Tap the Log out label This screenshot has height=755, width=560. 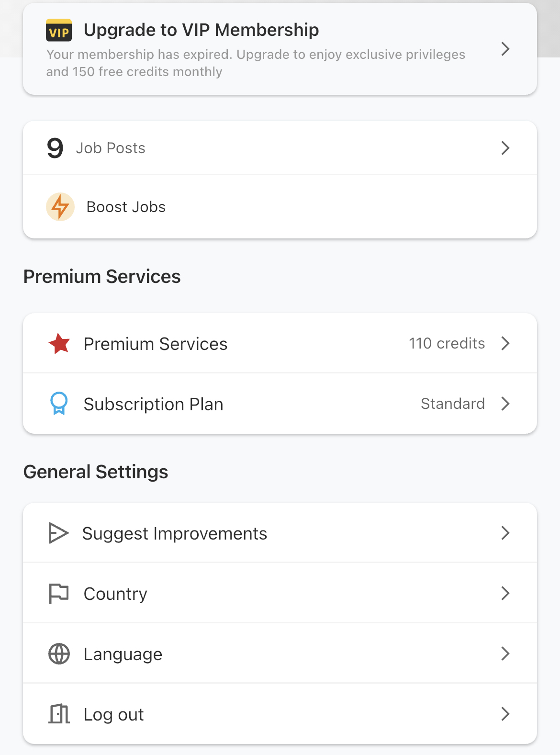pos(114,715)
